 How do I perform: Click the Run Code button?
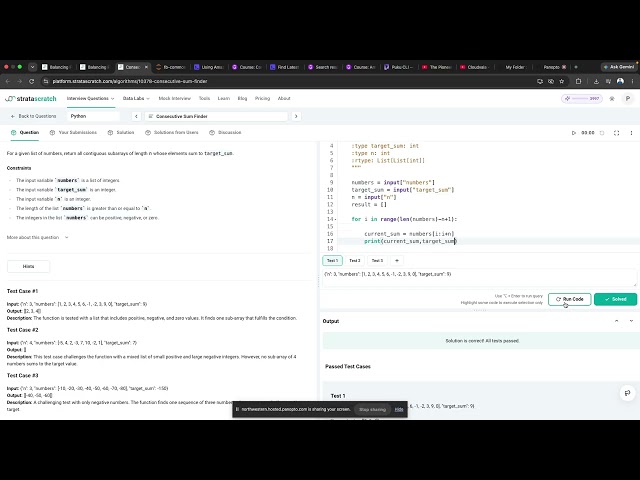pyautogui.click(x=569, y=299)
